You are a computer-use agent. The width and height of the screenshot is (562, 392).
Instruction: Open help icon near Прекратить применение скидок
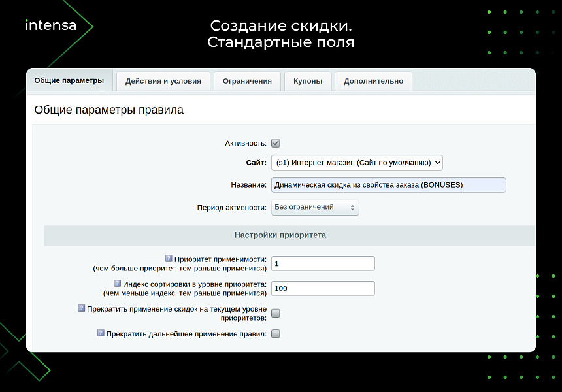(x=82, y=308)
